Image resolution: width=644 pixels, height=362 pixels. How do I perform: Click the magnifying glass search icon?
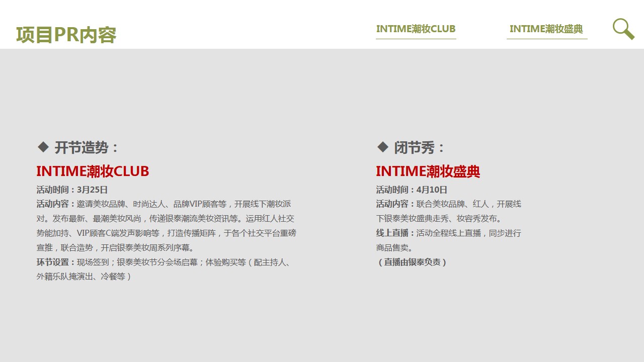point(623,29)
